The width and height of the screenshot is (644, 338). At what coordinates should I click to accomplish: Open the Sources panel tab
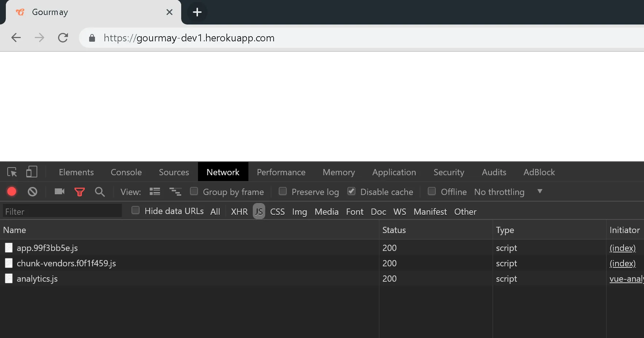point(174,172)
